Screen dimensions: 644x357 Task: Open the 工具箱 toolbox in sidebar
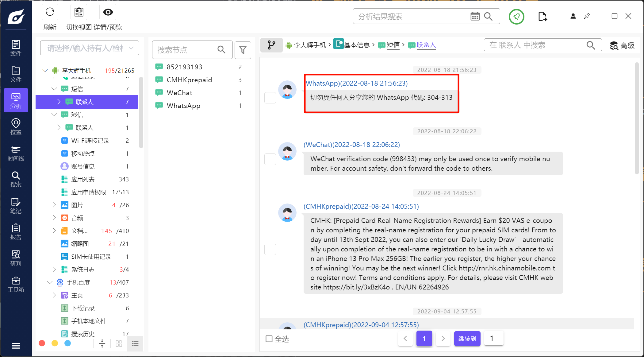click(16, 284)
